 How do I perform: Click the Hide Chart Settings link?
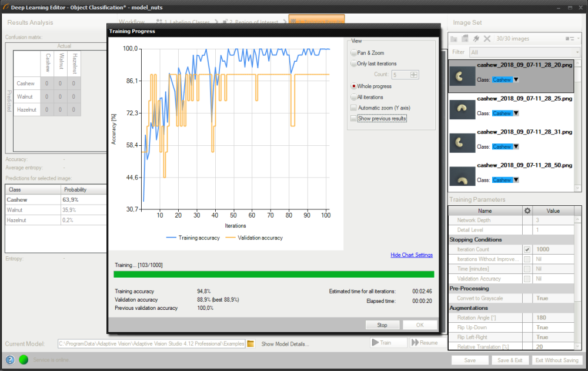(x=412, y=255)
